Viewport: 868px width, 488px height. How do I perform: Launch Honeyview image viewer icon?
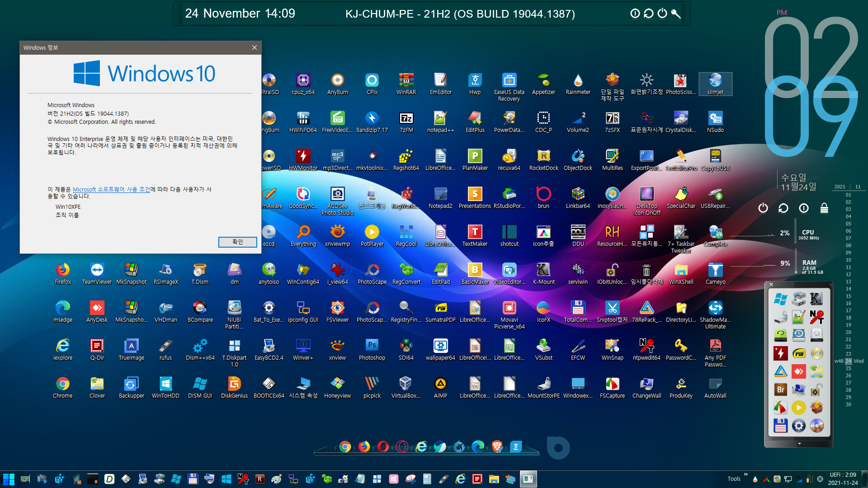337,388
